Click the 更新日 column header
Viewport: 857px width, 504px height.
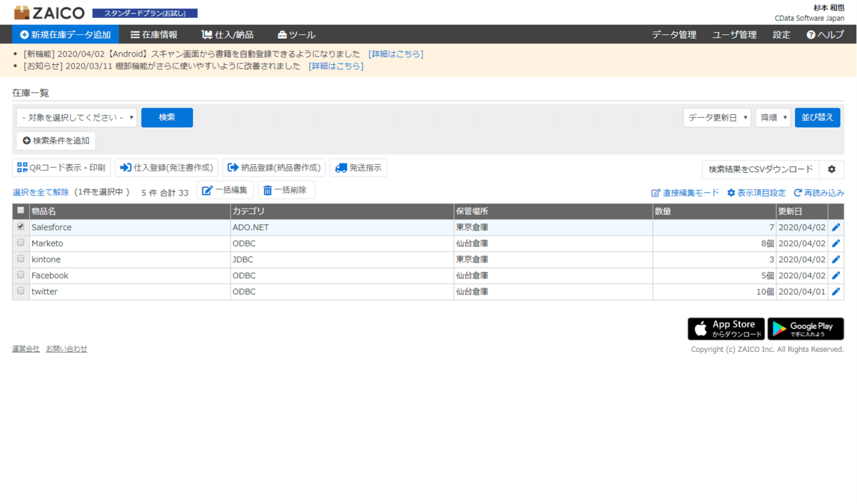802,211
